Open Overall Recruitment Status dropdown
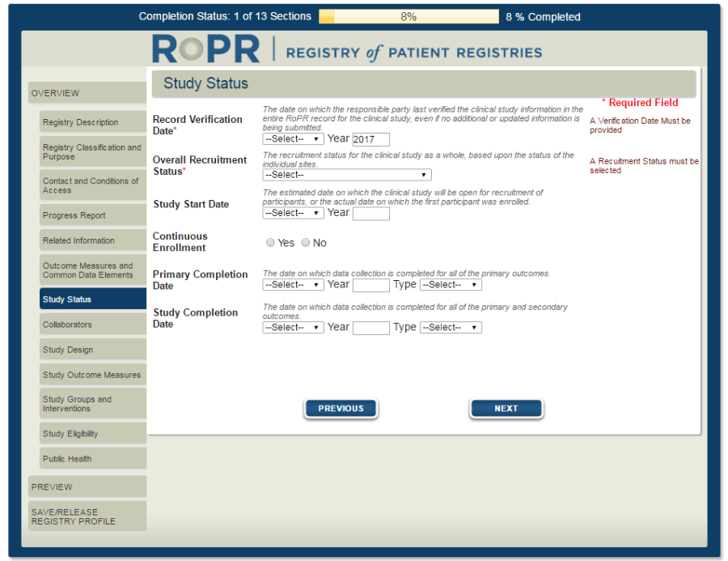 [x=347, y=175]
